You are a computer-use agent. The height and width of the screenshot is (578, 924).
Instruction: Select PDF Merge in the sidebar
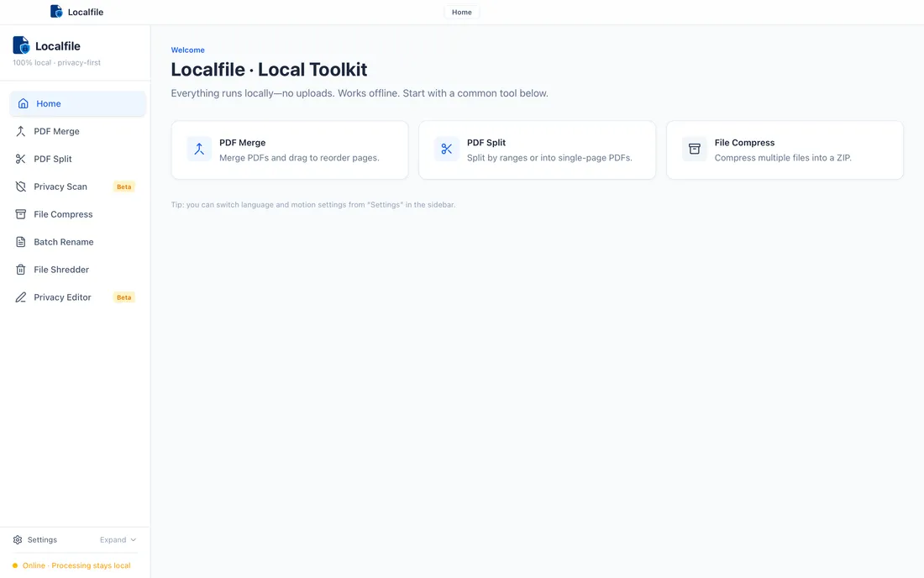point(55,131)
